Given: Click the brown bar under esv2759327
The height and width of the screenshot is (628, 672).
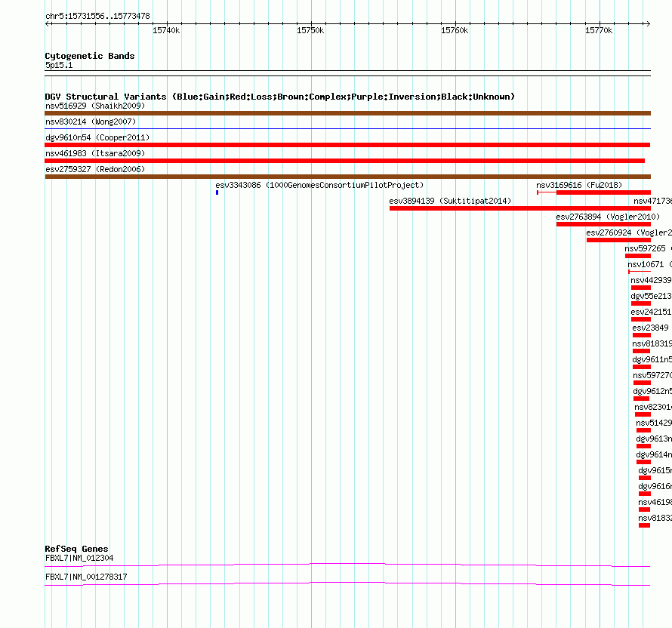Looking at the screenshot, I should pyautogui.click(x=347, y=177).
